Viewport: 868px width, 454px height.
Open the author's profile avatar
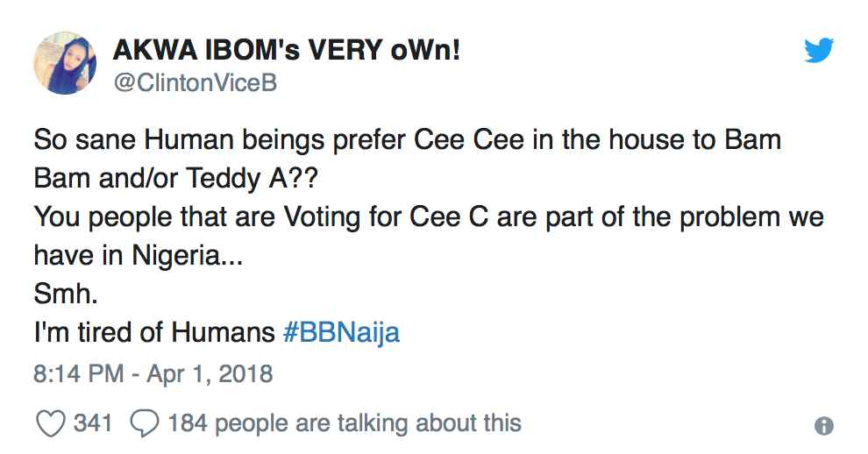pyautogui.click(x=65, y=63)
